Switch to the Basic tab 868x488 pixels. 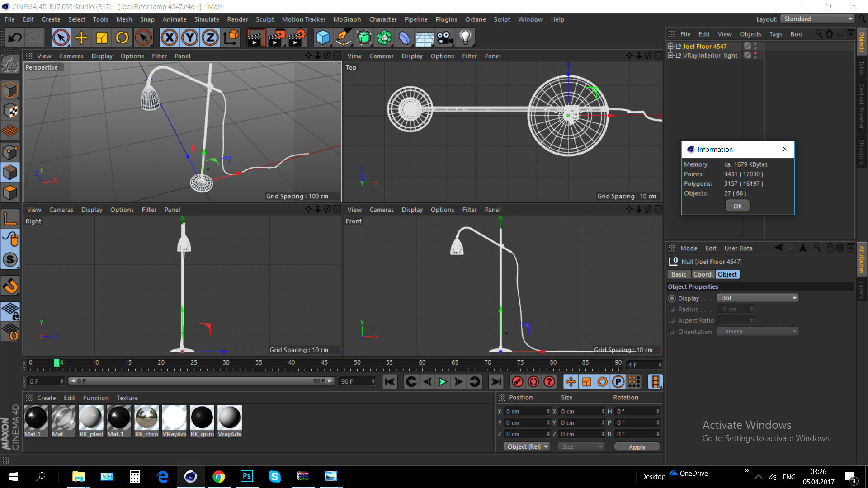pyautogui.click(x=679, y=274)
